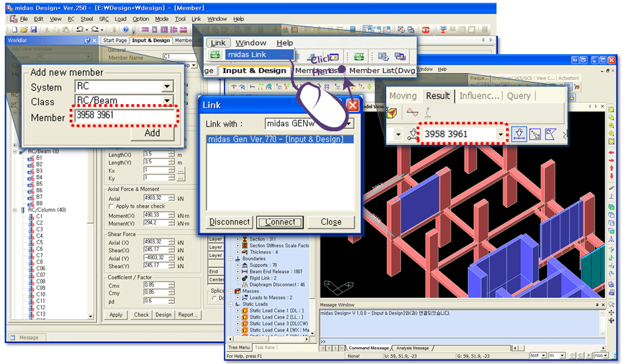This screenshot has height=364, width=623.
Task: Click the first pink section icon in toolbar
Action: click(145, 29)
